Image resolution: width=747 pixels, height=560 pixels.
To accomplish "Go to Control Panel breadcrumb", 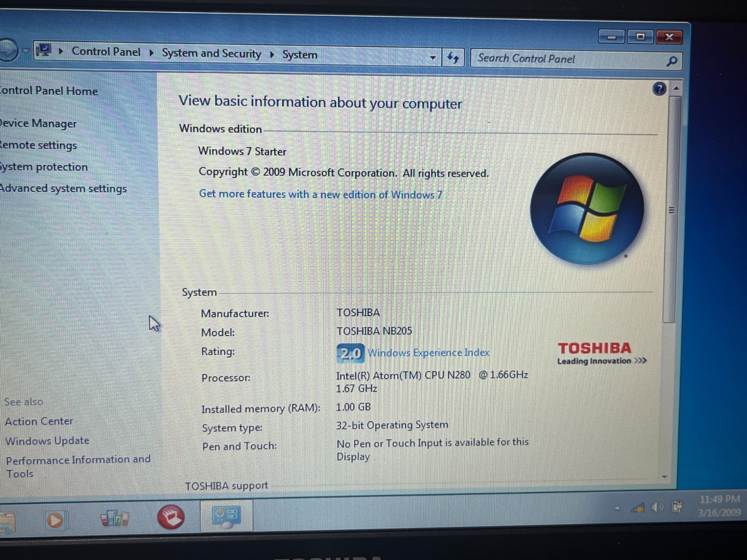I will click(106, 52).
